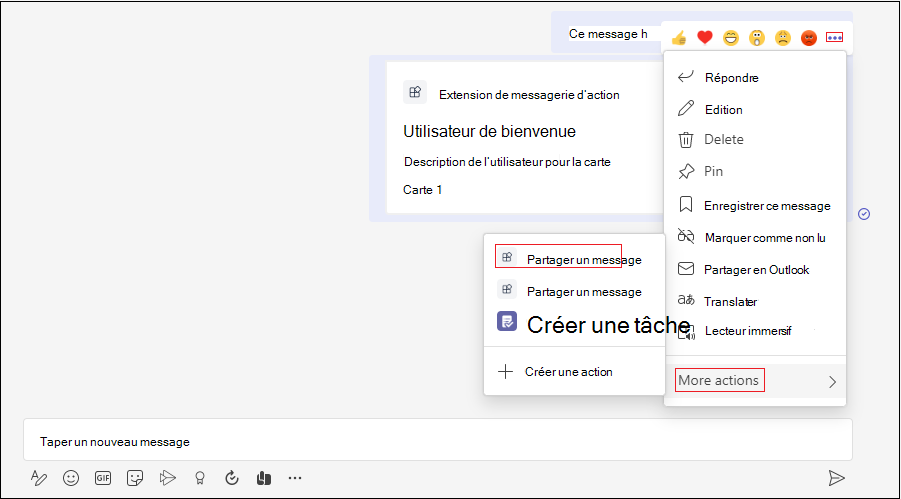
Task: Select Edition in the context menu
Action: point(754,109)
